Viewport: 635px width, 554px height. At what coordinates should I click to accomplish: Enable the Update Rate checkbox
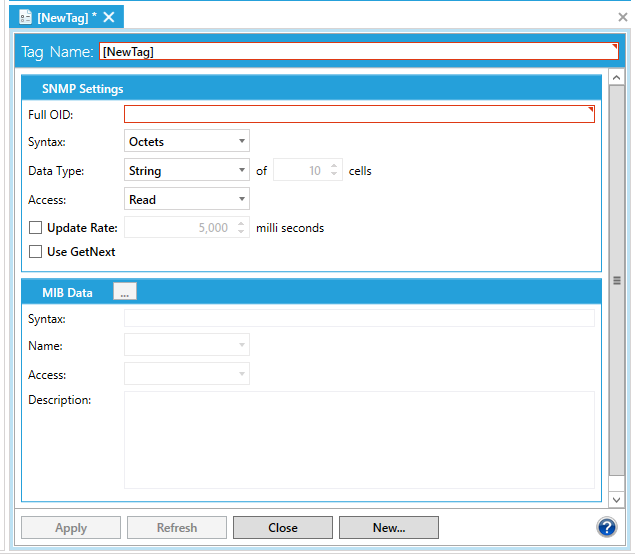pos(36,228)
